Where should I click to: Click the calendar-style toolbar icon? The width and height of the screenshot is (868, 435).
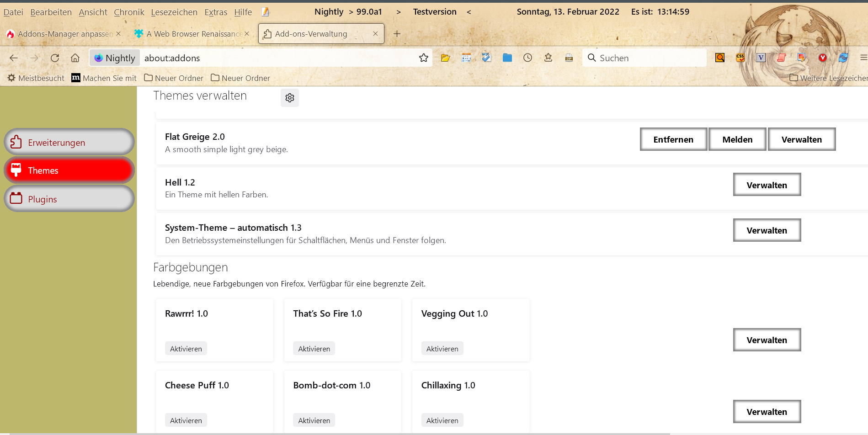[x=466, y=58]
